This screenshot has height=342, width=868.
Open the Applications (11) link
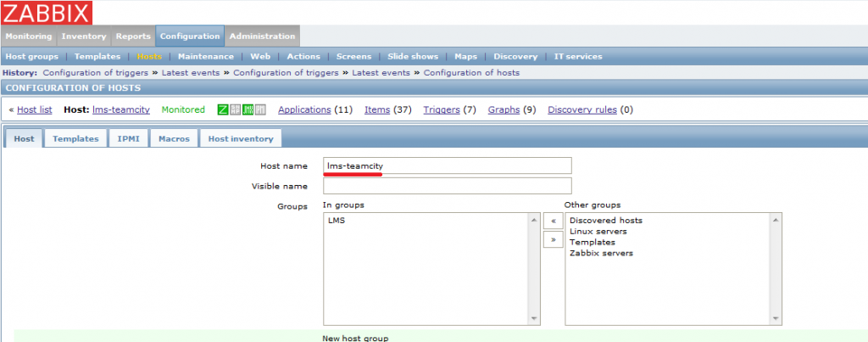tap(304, 109)
